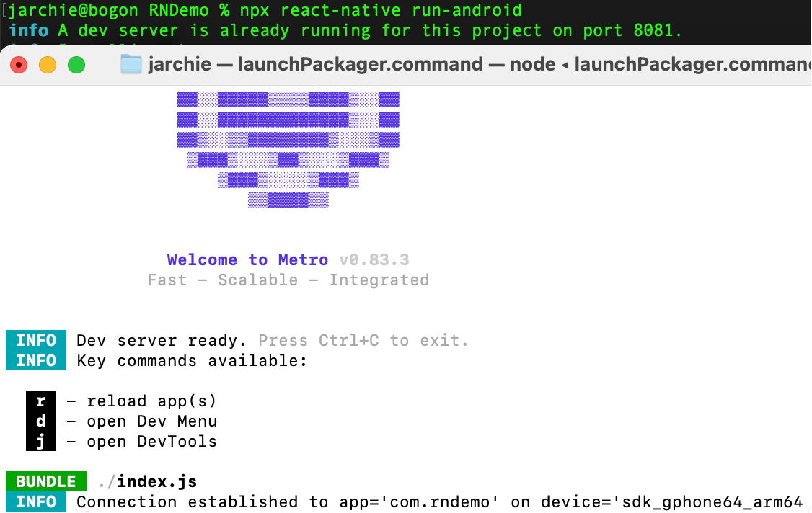Close the launchPackager.command terminal window
The height and width of the screenshot is (513, 812).
pyautogui.click(x=19, y=65)
